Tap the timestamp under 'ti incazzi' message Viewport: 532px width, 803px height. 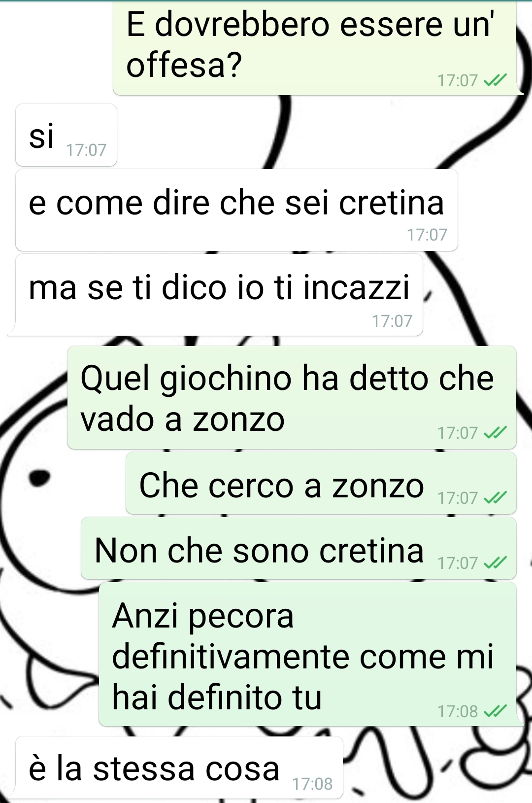click(x=392, y=321)
